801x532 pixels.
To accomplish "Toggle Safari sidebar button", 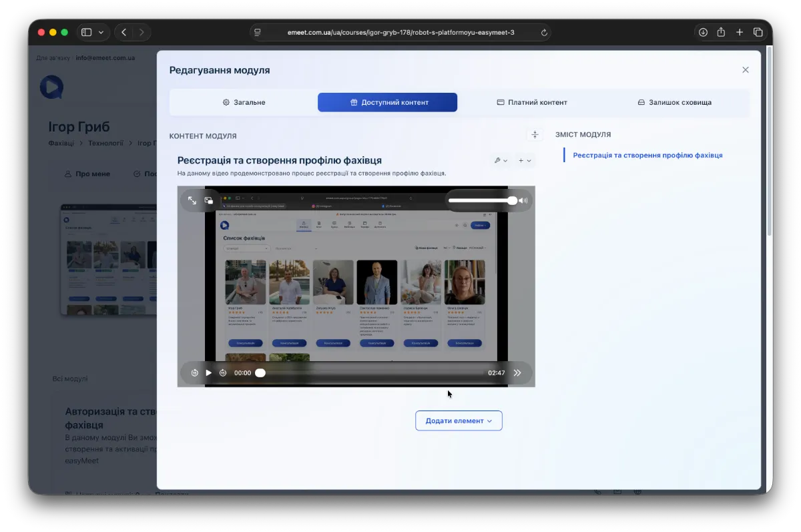I will 86,32.
